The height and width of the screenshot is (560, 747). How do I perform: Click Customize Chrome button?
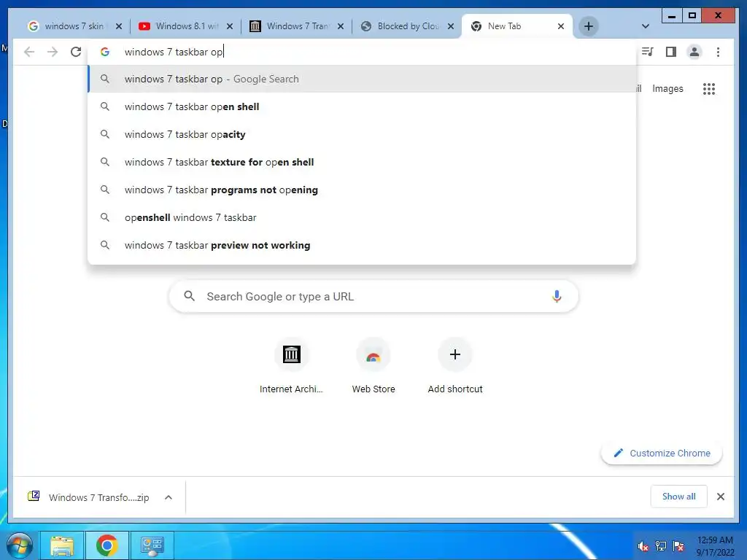[661, 454]
